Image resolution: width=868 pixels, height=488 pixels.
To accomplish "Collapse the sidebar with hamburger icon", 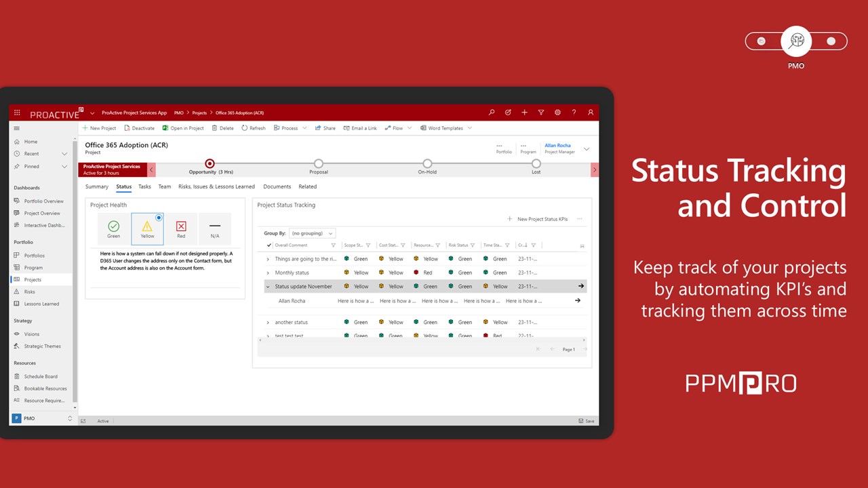I will pos(17,128).
